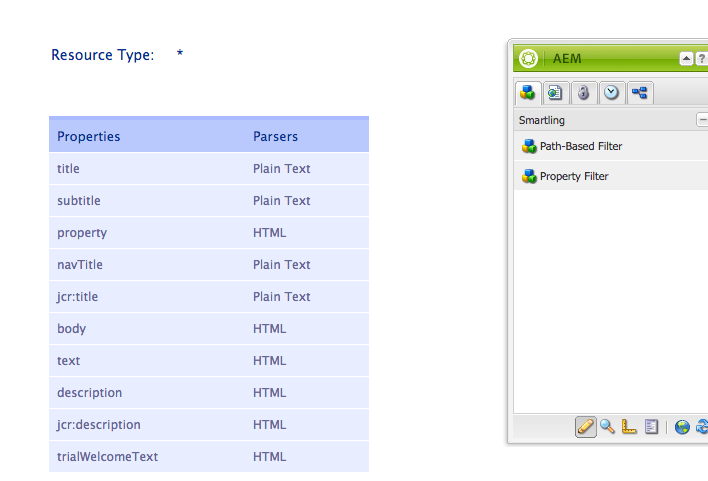708x481 pixels.
Task: Open the Workflow tab icon
Action: click(x=640, y=93)
